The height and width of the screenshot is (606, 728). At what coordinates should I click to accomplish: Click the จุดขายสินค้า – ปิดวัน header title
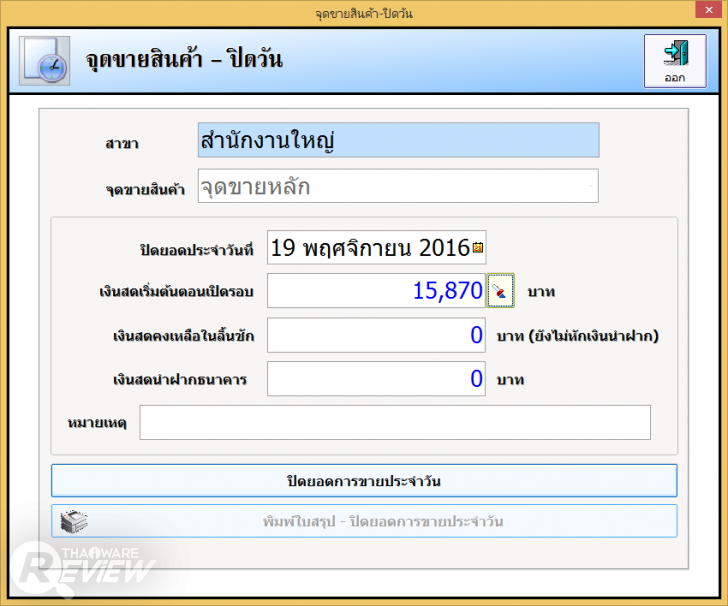(184, 60)
